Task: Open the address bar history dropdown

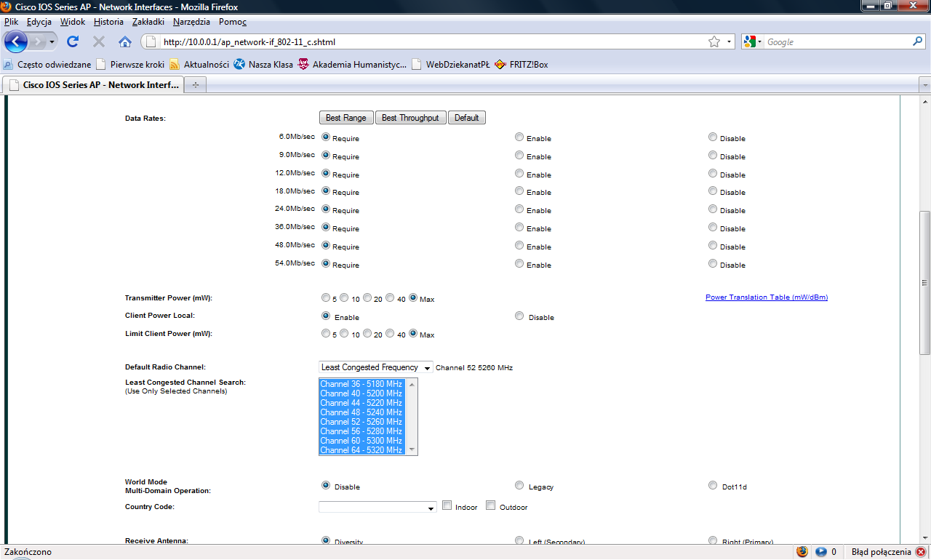Action: pyautogui.click(x=730, y=42)
